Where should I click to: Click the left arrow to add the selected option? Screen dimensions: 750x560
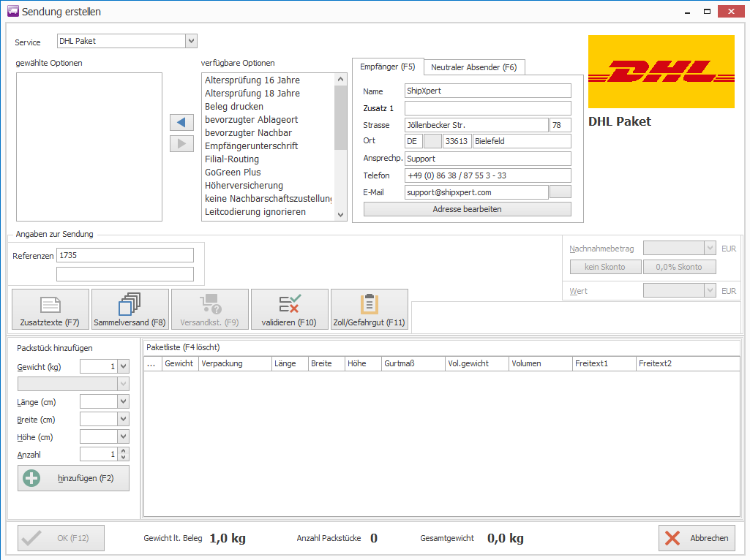click(x=181, y=122)
